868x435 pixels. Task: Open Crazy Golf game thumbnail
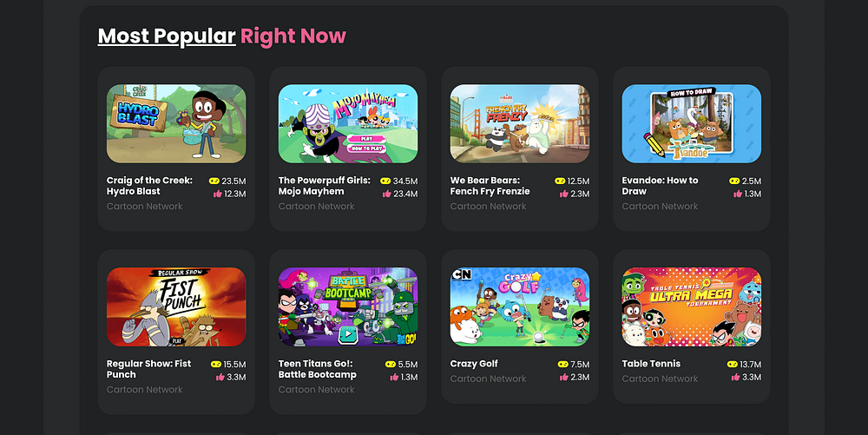pos(520,306)
